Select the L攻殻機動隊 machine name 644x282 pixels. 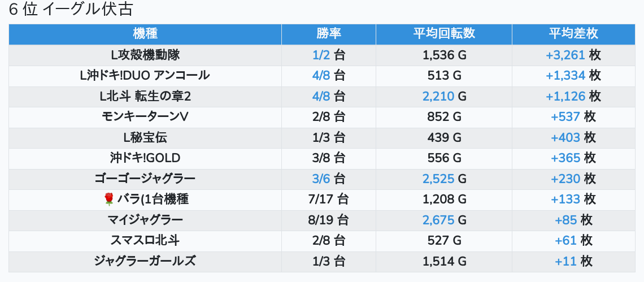click(x=145, y=55)
